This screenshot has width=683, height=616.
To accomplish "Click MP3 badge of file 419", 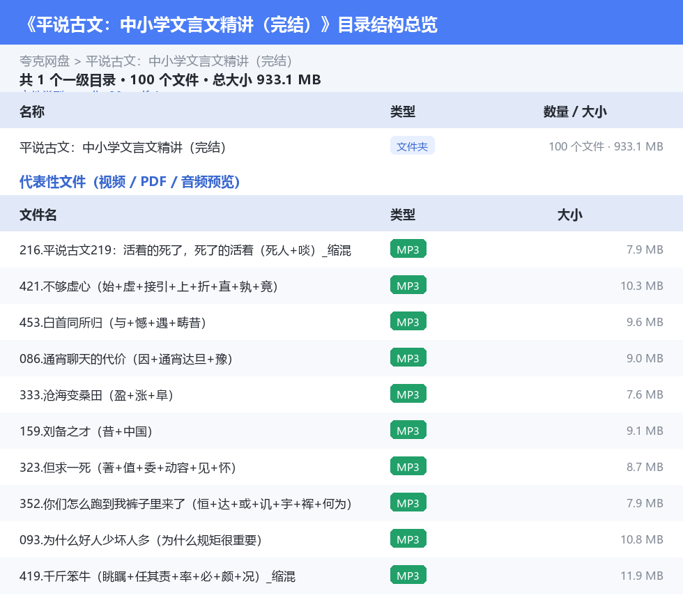I will pyautogui.click(x=408, y=575).
